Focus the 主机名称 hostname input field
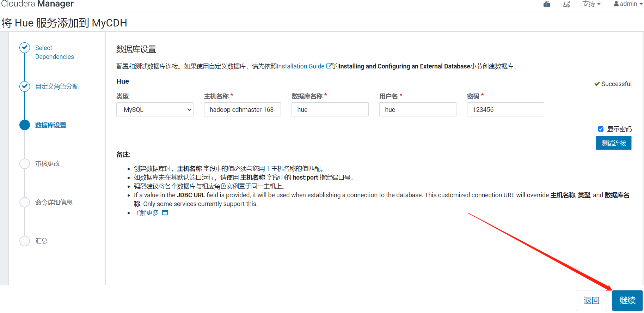 click(243, 109)
